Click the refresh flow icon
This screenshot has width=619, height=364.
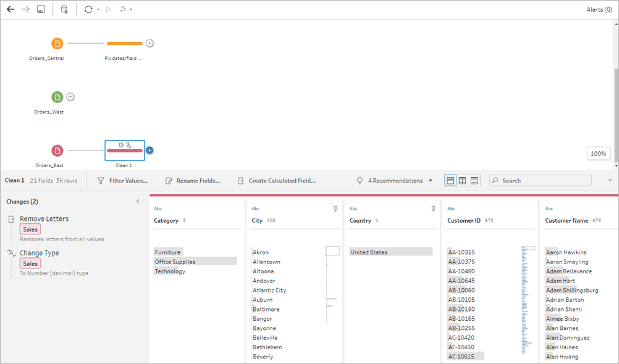pos(88,9)
